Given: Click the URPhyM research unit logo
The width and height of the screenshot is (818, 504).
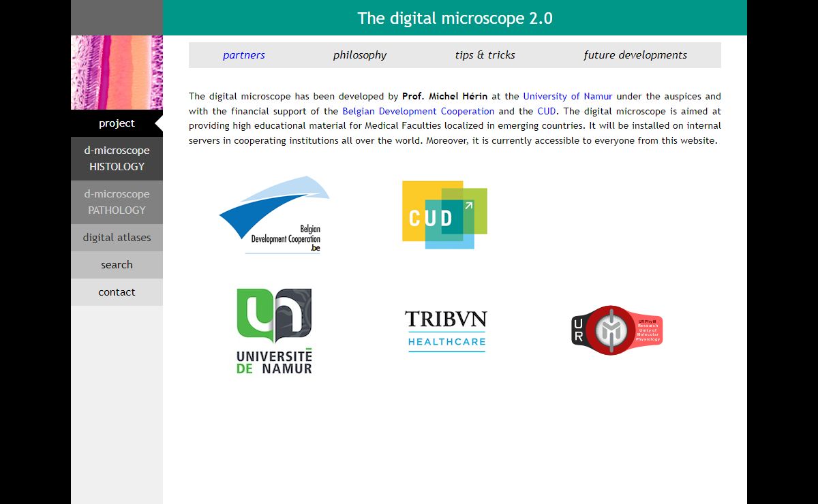Looking at the screenshot, I should (617, 330).
